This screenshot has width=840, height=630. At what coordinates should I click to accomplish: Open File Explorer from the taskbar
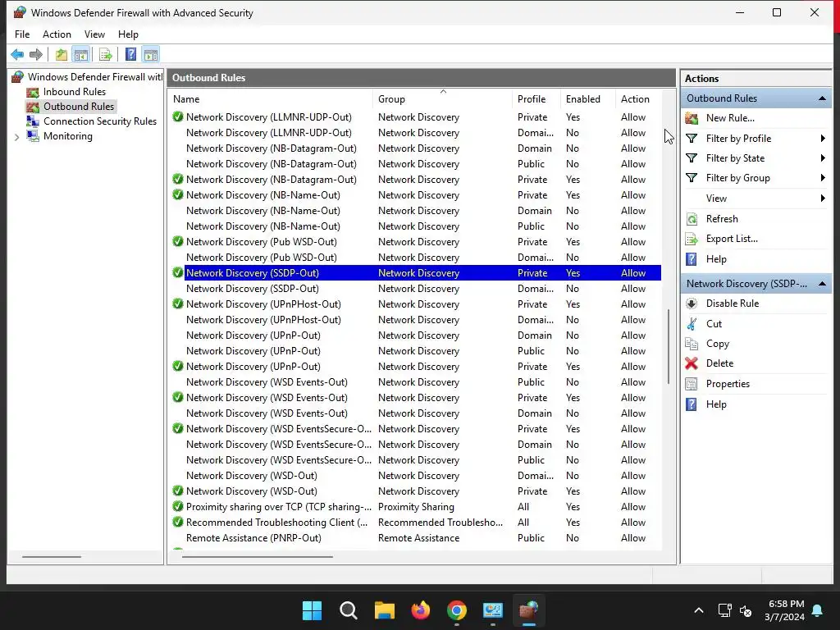[384, 610]
